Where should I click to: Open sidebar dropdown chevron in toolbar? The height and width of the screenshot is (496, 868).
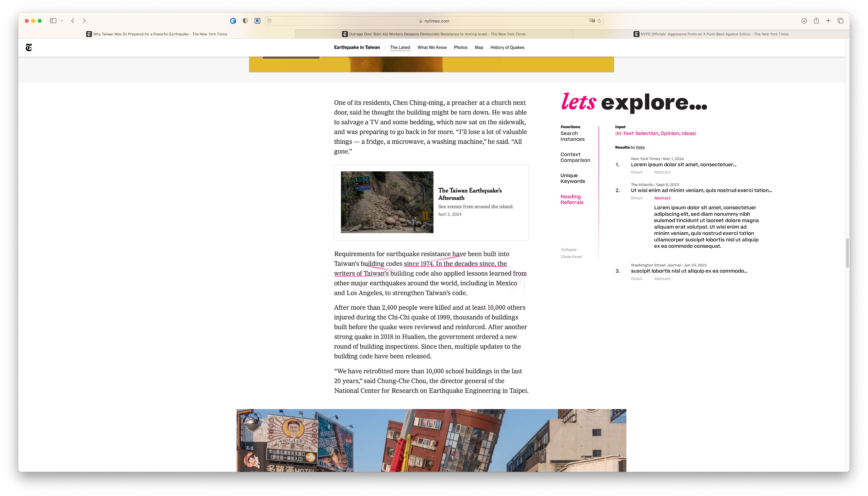62,21
